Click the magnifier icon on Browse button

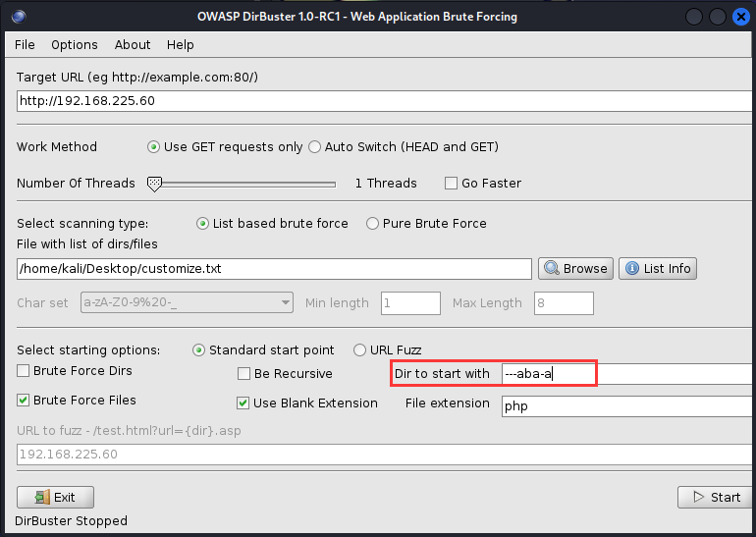(x=552, y=268)
